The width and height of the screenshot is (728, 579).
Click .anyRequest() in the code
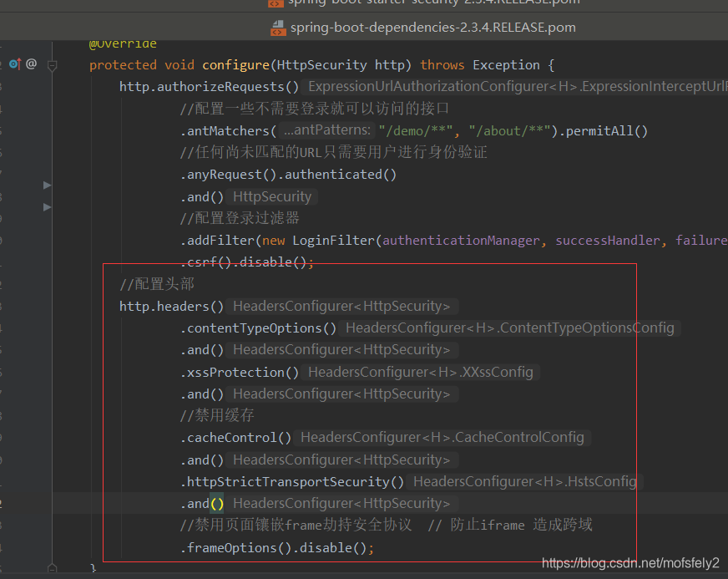[229, 175]
